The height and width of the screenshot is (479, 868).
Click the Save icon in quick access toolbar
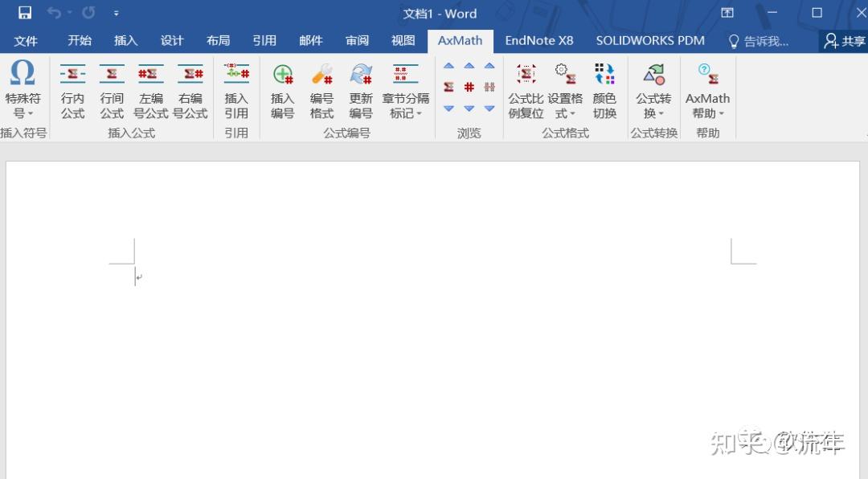(24, 13)
